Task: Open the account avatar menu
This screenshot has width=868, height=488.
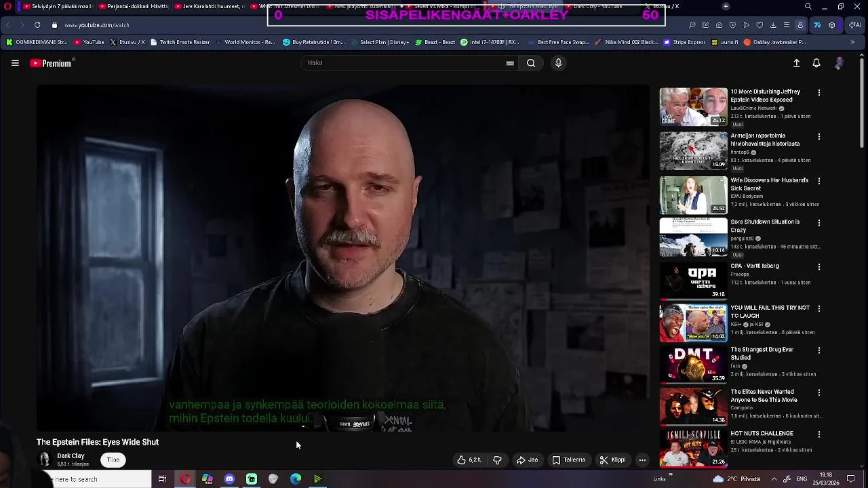Action: coord(839,63)
